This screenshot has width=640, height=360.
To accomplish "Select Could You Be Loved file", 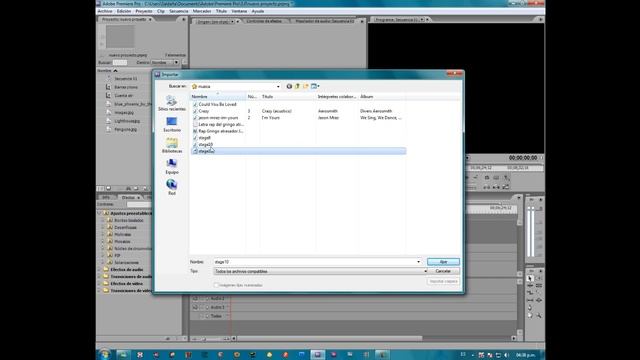I will [217, 104].
